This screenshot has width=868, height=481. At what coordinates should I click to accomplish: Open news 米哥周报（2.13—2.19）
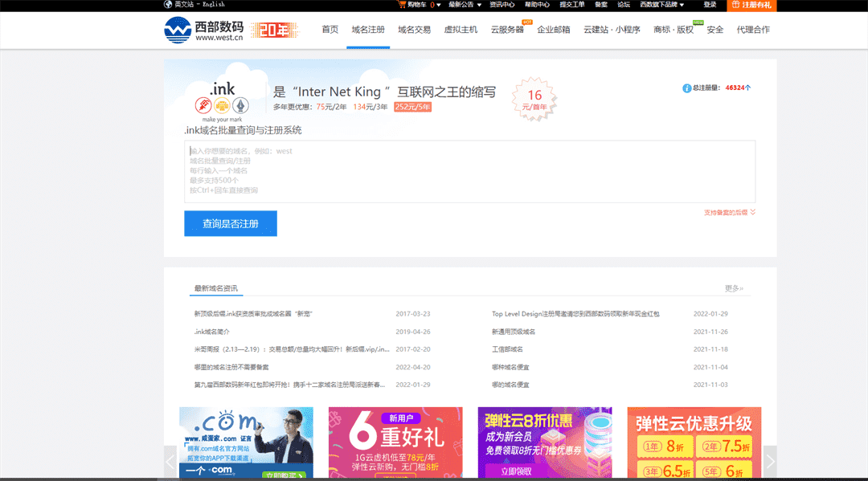point(292,349)
